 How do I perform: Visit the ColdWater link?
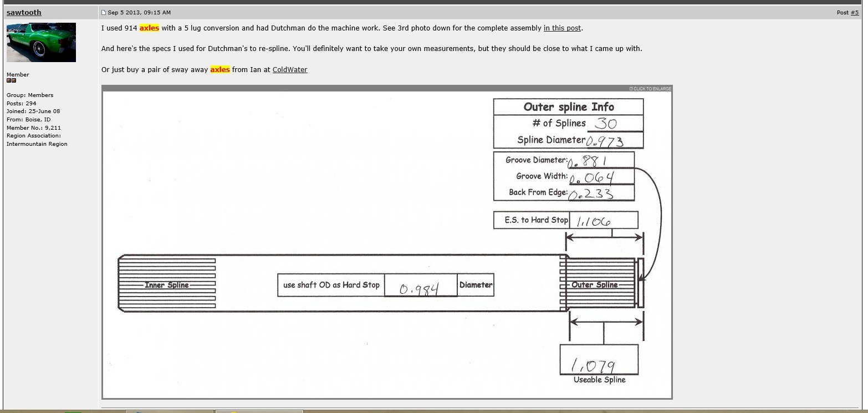(289, 69)
